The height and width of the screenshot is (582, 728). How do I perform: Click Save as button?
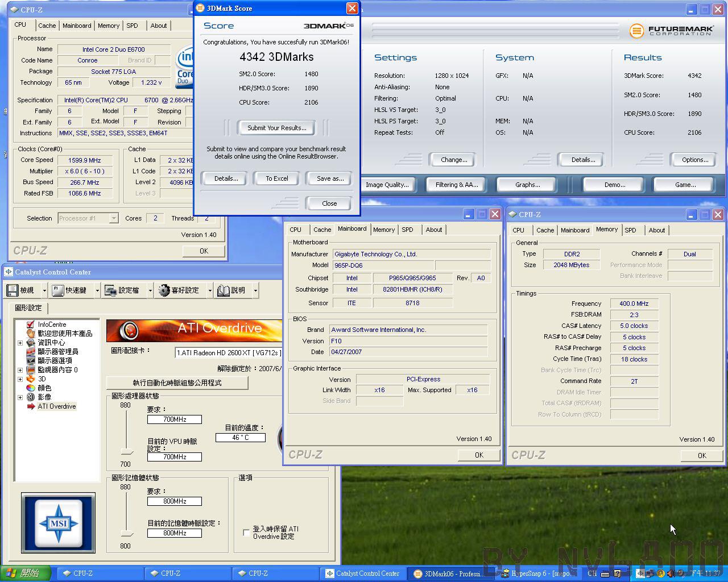[x=330, y=178]
